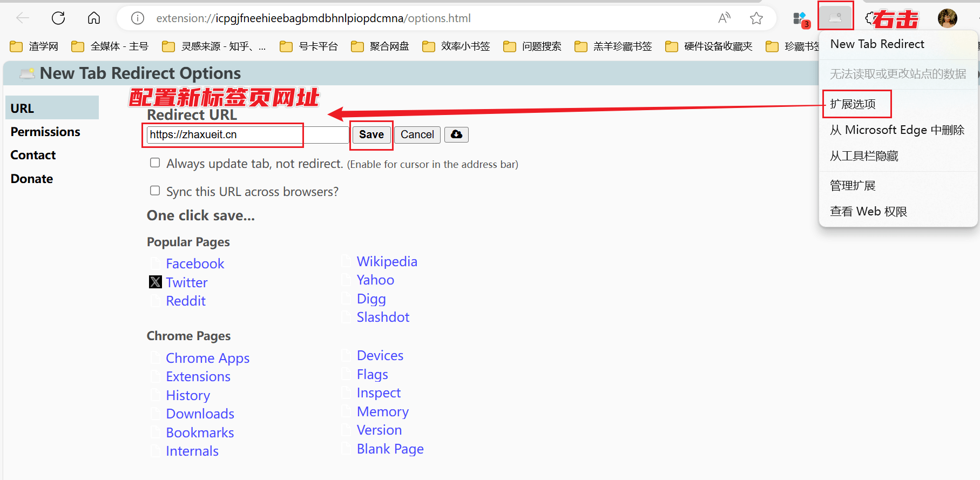Click the Cancel button
Image resolution: width=980 pixels, height=480 pixels.
(x=417, y=134)
